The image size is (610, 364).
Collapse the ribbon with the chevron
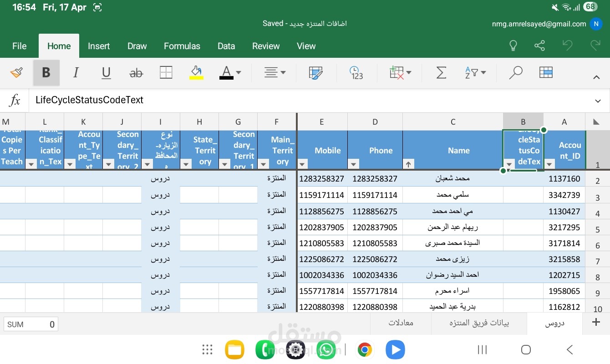596,77
